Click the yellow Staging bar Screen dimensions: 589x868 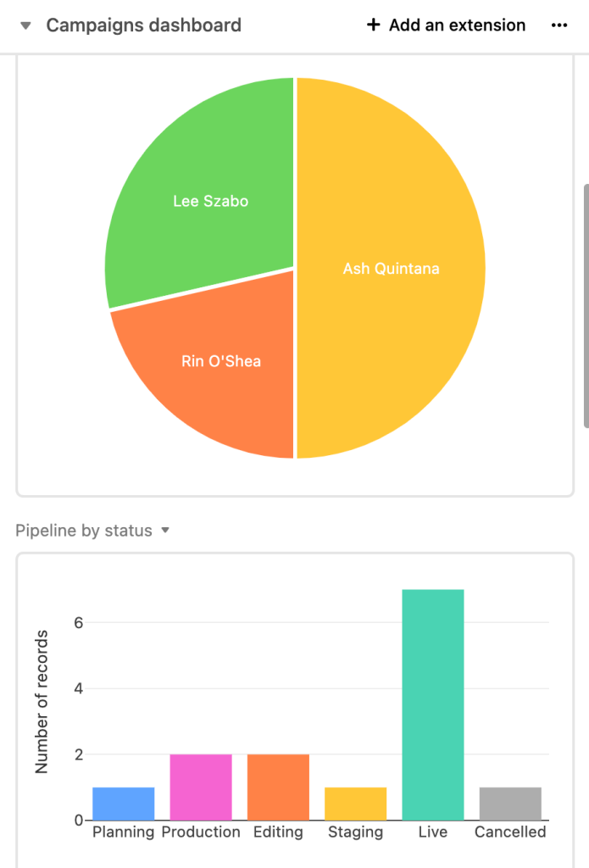356,804
